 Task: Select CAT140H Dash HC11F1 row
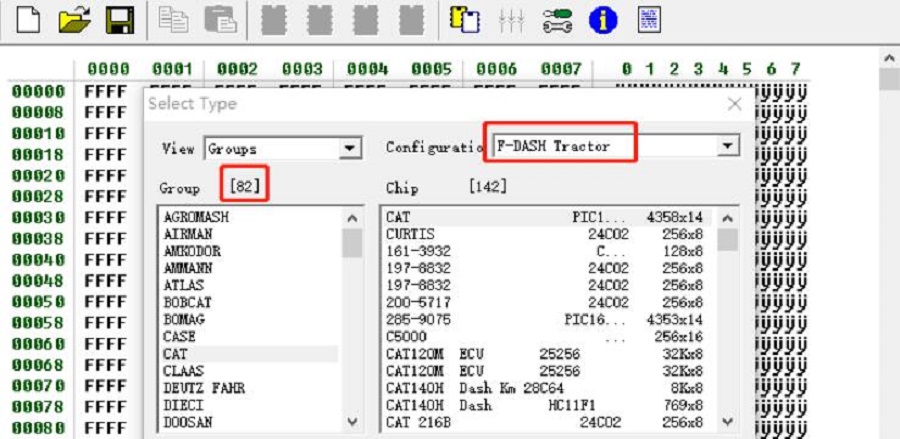548,405
